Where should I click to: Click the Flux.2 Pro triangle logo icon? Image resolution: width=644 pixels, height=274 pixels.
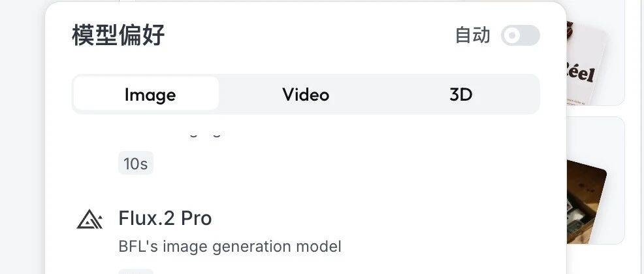[x=89, y=219]
